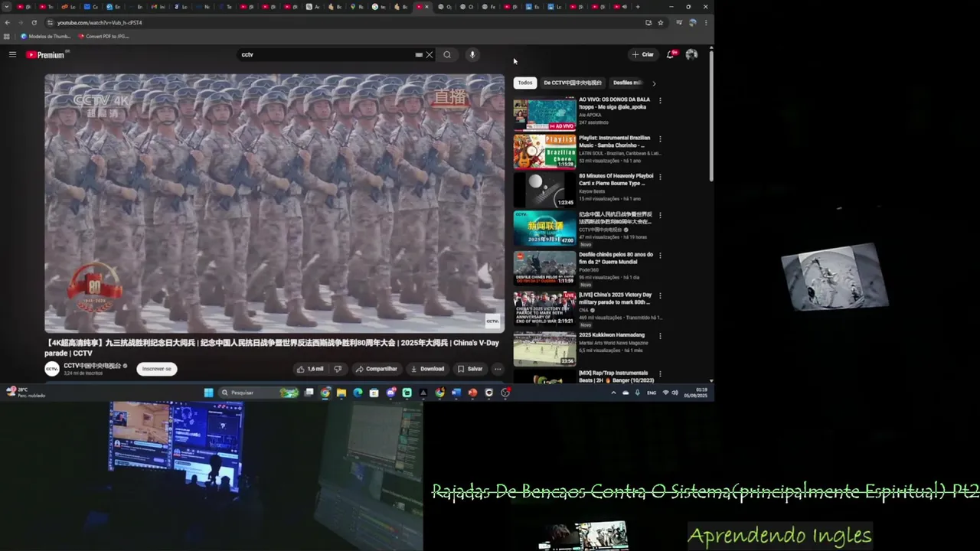Click the magnifier search button

[447, 54]
